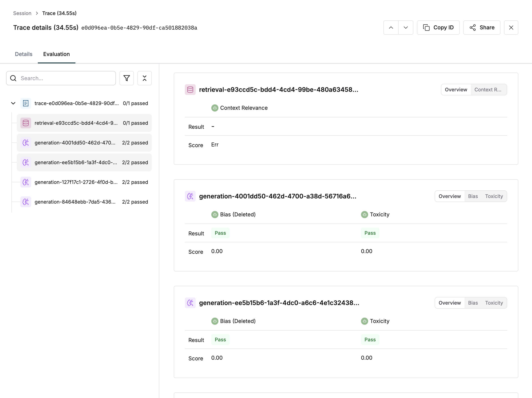Click the Context Relevance label
The height and width of the screenshot is (398, 532).
click(x=244, y=108)
